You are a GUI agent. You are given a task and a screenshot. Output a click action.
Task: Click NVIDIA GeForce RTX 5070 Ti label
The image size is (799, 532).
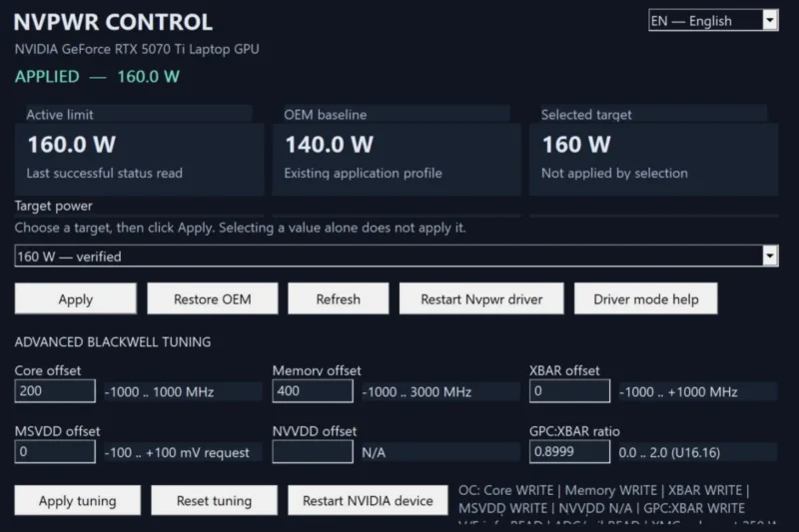(137, 49)
